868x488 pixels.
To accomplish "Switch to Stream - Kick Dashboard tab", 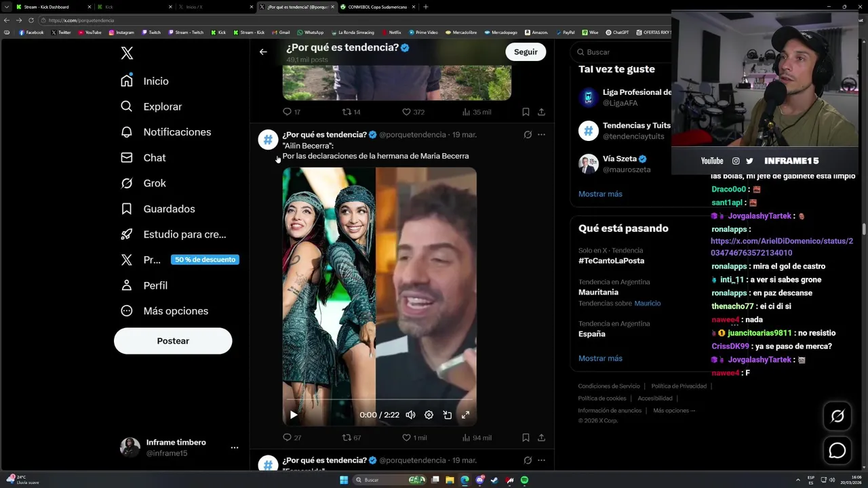I will [51, 7].
